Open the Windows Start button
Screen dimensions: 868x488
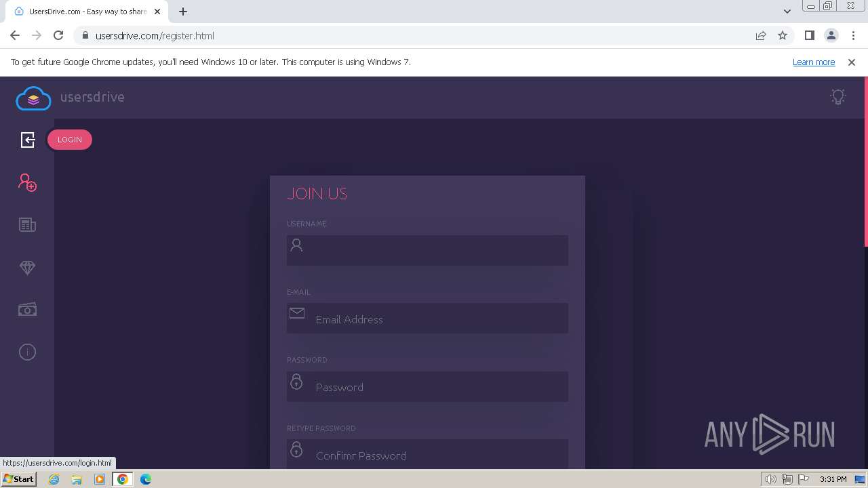point(18,479)
